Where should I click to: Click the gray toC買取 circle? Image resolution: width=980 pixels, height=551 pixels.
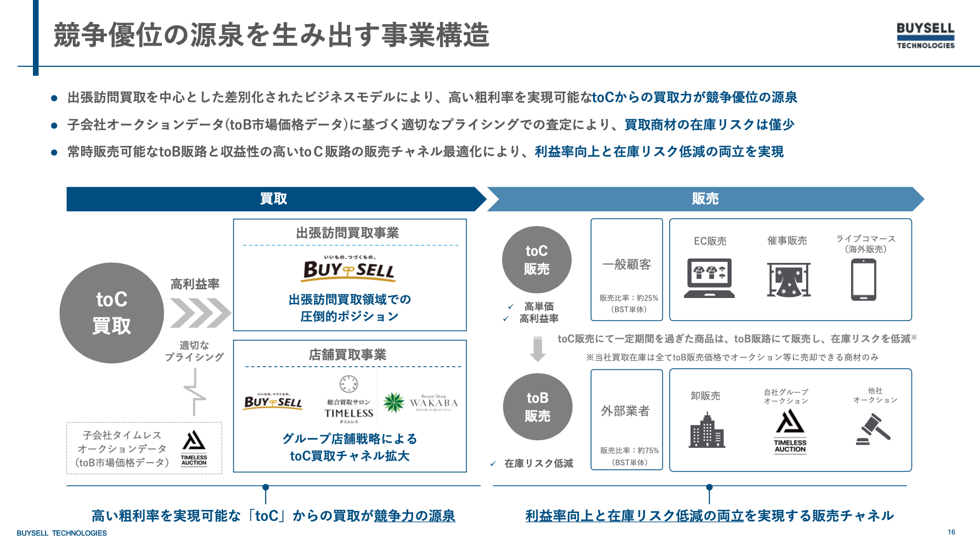pyautogui.click(x=112, y=313)
